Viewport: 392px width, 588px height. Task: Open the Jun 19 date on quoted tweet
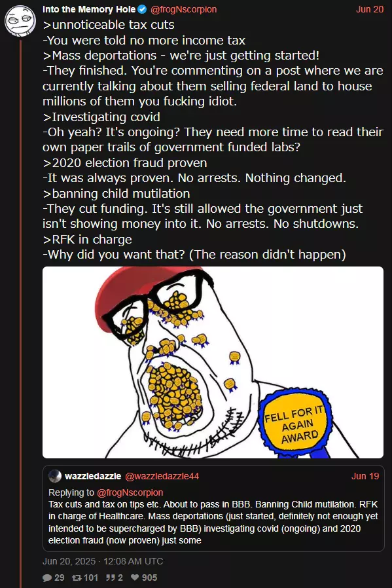pos(365,476)
